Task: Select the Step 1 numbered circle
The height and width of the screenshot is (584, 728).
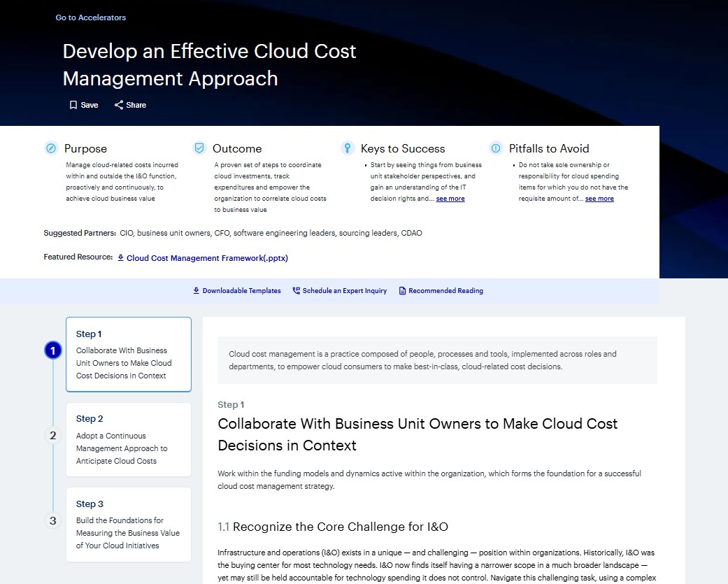Action: pyautogui.click(x=52, y=350)
